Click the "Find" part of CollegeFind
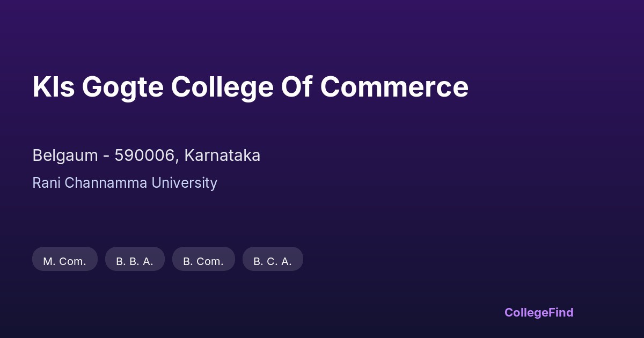Screen dimensions: 644x338 (561, 312)
